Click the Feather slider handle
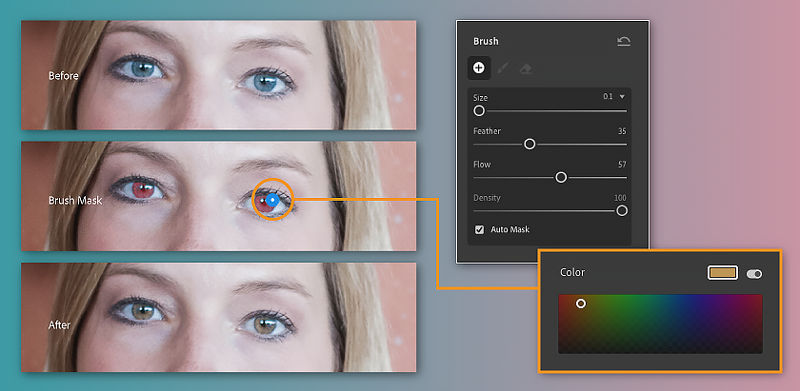 point(530,144)
